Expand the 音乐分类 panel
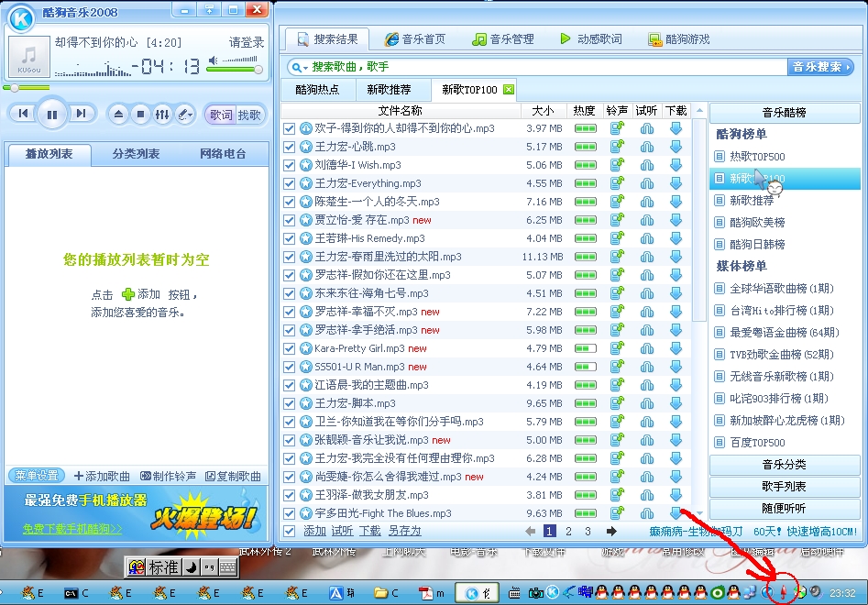This screenshot has height=605, width=868. [785, 465]
